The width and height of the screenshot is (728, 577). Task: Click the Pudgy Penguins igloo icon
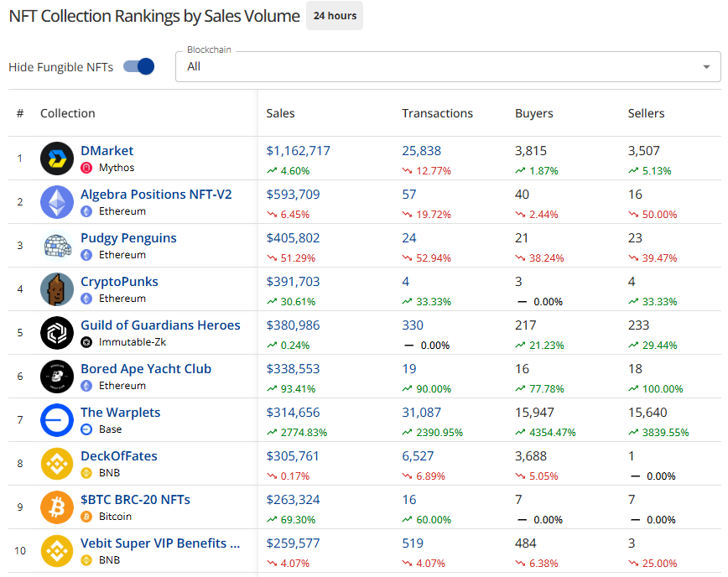[x=57, y=246]
